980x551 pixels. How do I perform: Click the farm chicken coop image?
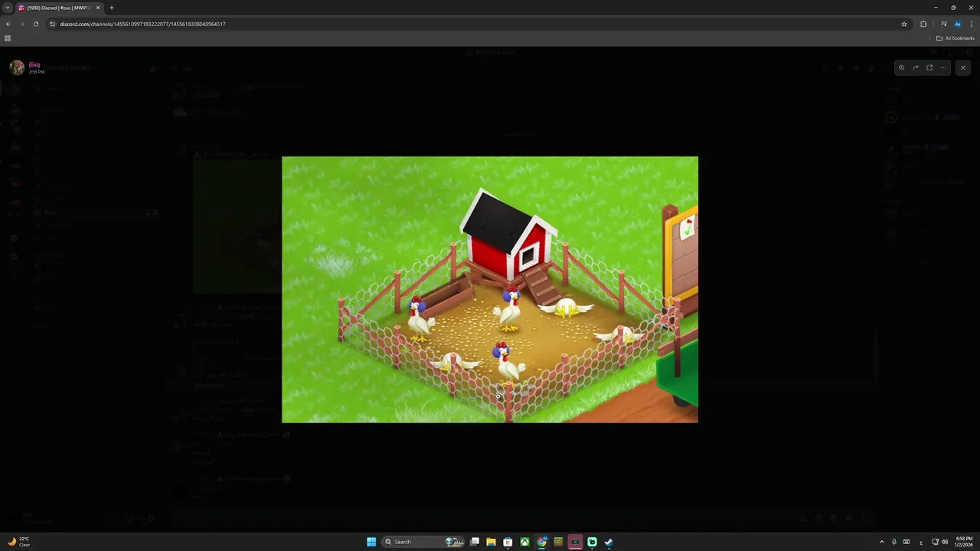490,289
